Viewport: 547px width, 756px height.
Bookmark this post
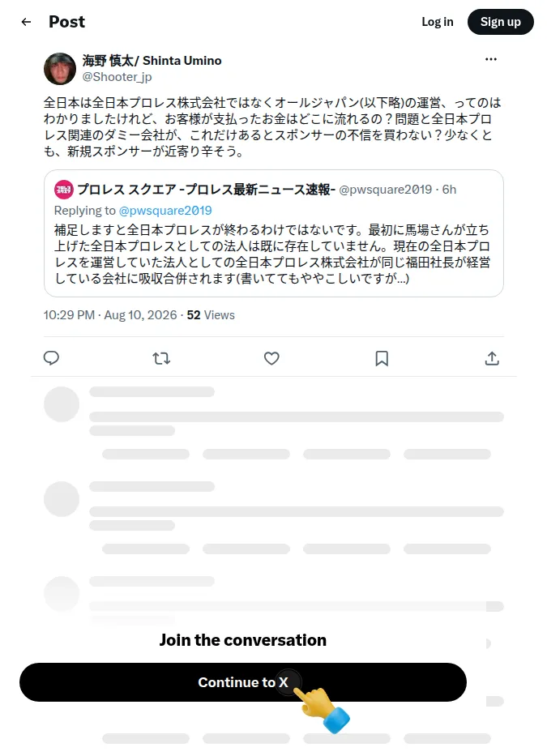[x=382, y=358]
